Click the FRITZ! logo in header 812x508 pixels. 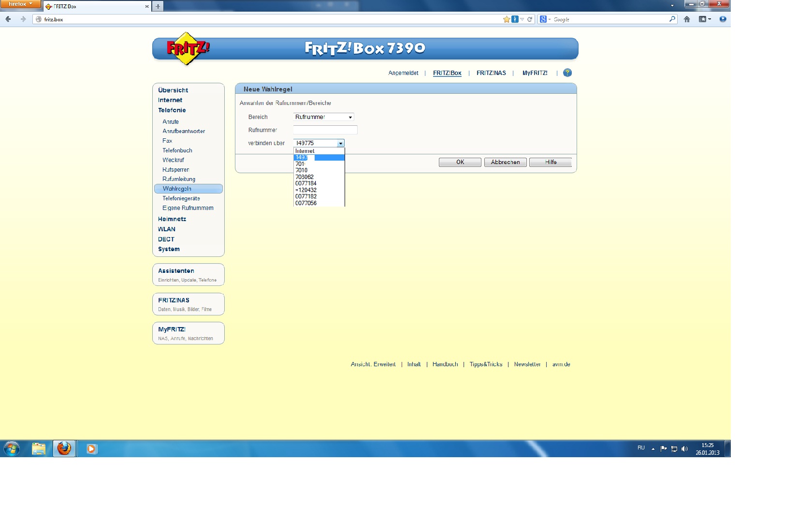pos(188,48)
